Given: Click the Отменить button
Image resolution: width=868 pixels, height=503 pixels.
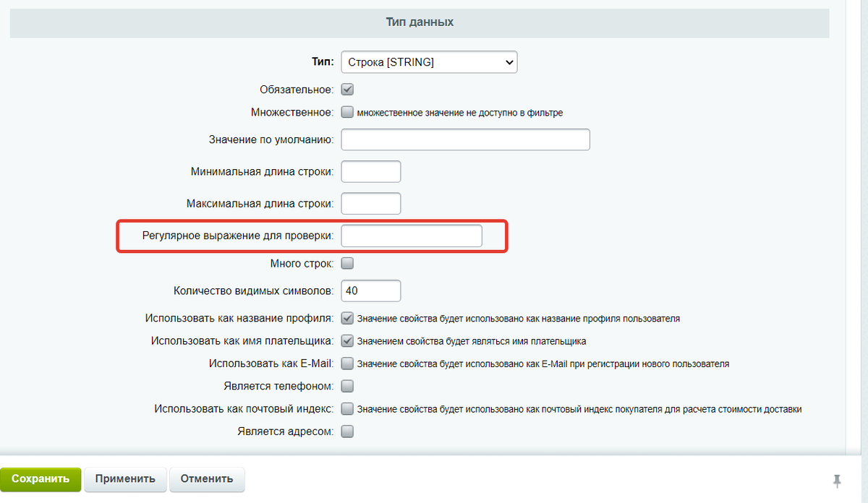Looking at the screenshot, I should 207,479.
